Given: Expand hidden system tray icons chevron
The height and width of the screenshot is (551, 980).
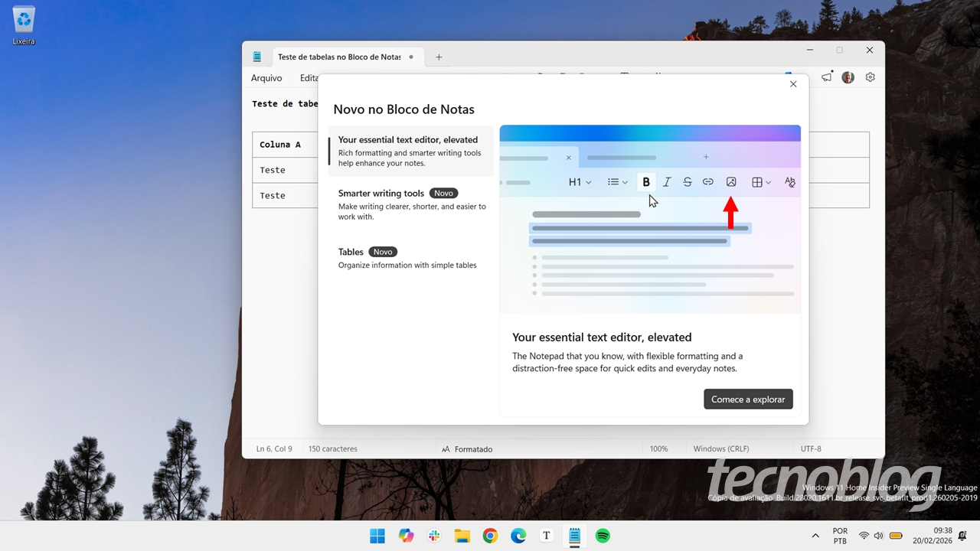Looking at the screenshot, I should [x=815, y=536].
